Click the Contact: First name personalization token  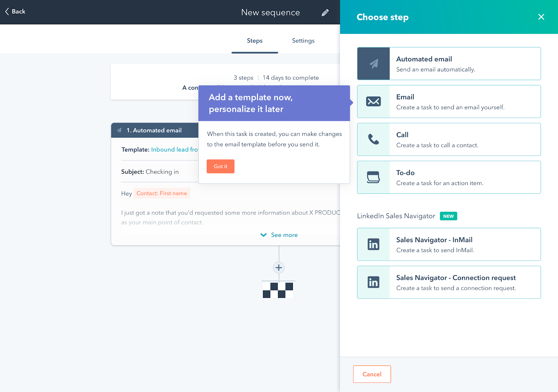(162, 193)
